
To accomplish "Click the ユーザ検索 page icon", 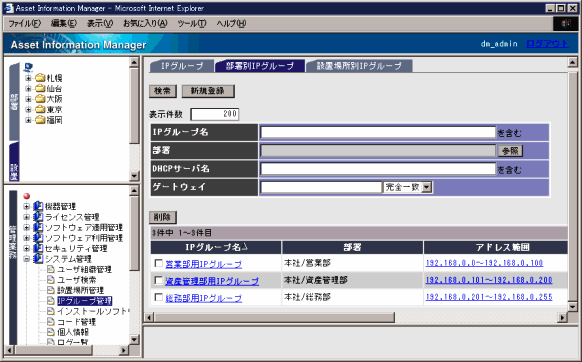I will (51, 280).
